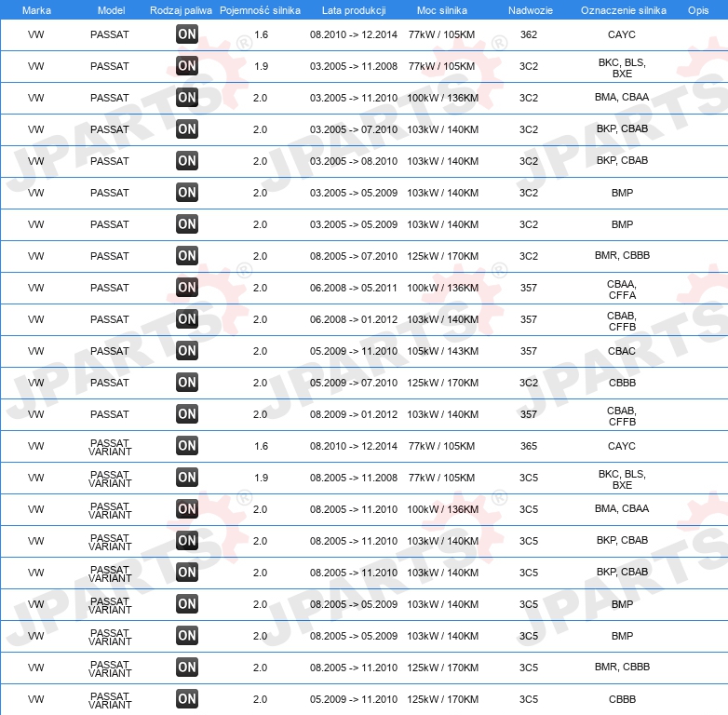Click the Opis column header

[698, 10]
